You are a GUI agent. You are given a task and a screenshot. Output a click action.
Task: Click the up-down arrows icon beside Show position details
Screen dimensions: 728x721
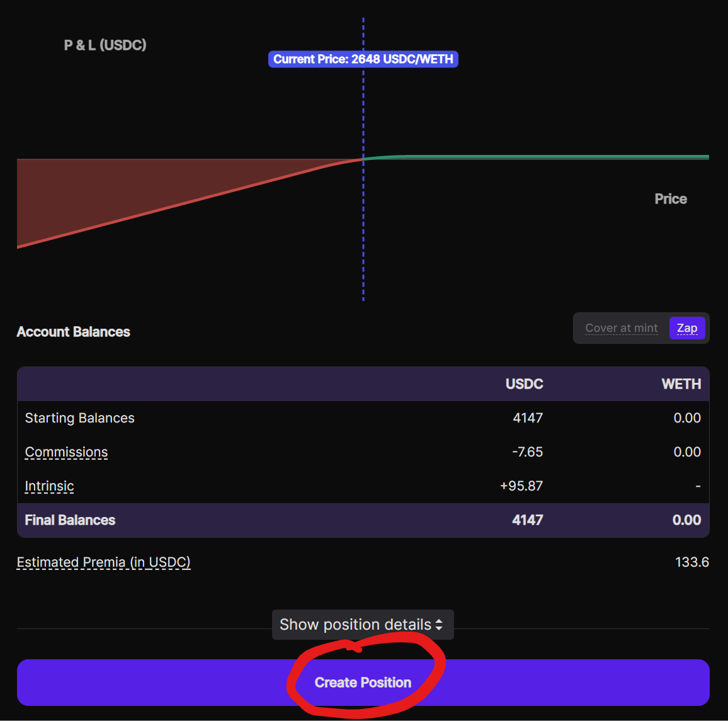pyautogui.click(x=439, y=625)
